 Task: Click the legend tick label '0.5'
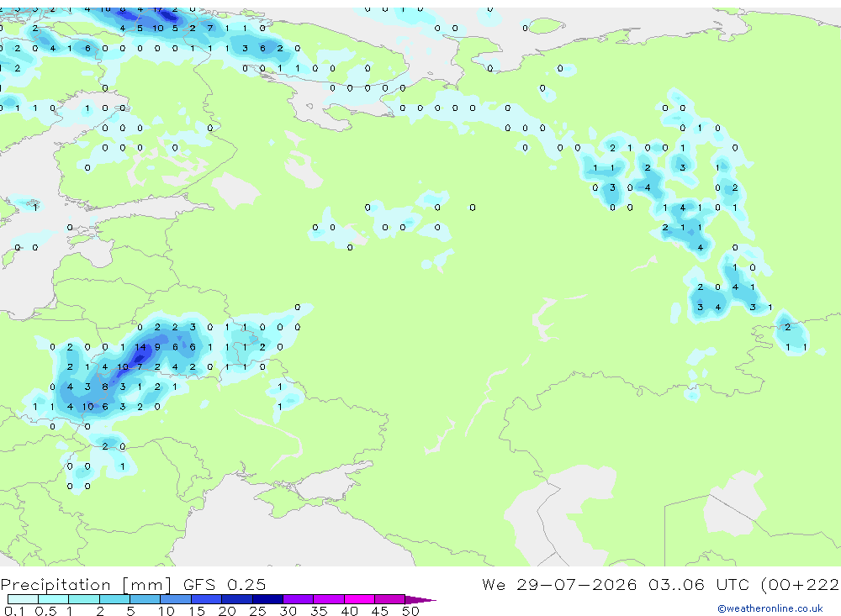pyautogui.click(x=45, y=611)
